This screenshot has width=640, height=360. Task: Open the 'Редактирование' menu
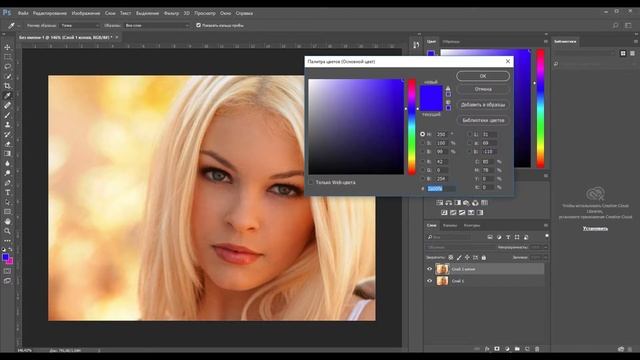[50, 13]
